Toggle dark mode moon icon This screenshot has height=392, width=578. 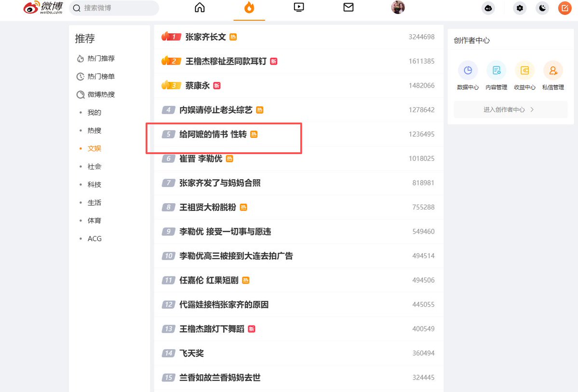[x=542, y=8]
